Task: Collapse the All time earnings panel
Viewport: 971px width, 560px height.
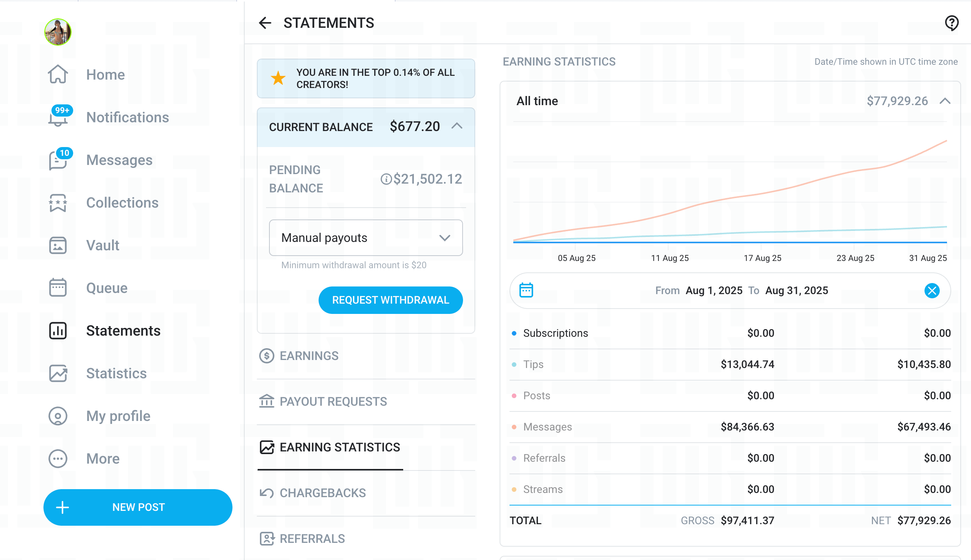Action: [x=945, y=101]
